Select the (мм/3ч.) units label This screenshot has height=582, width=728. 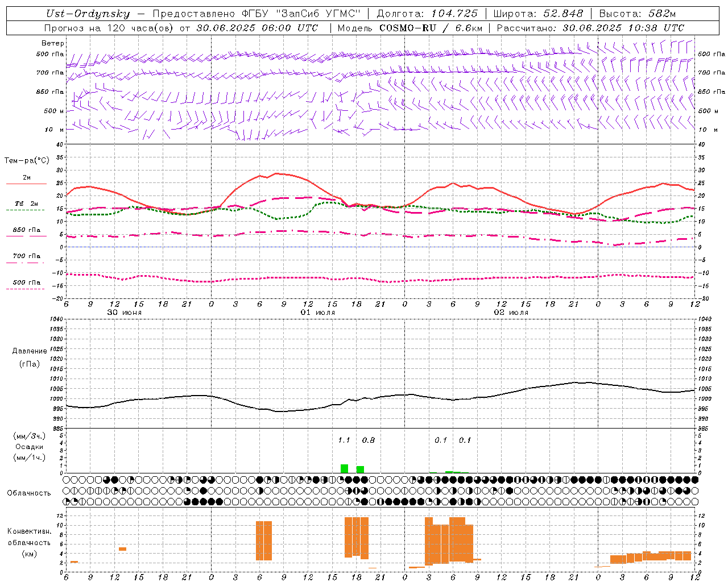[30, 436]
